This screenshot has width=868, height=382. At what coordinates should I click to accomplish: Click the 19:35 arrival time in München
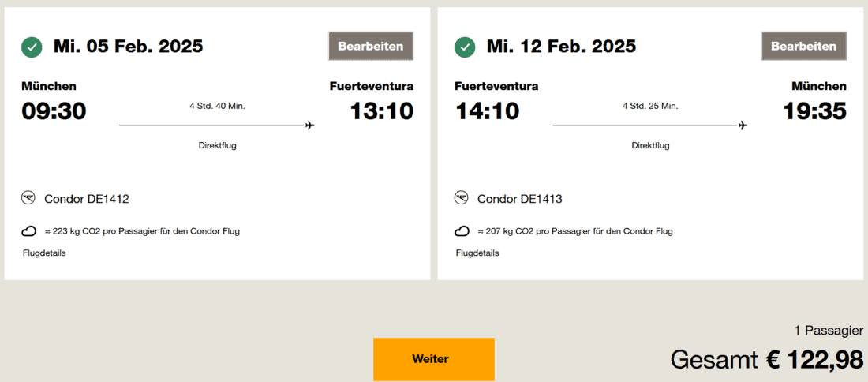814,111
